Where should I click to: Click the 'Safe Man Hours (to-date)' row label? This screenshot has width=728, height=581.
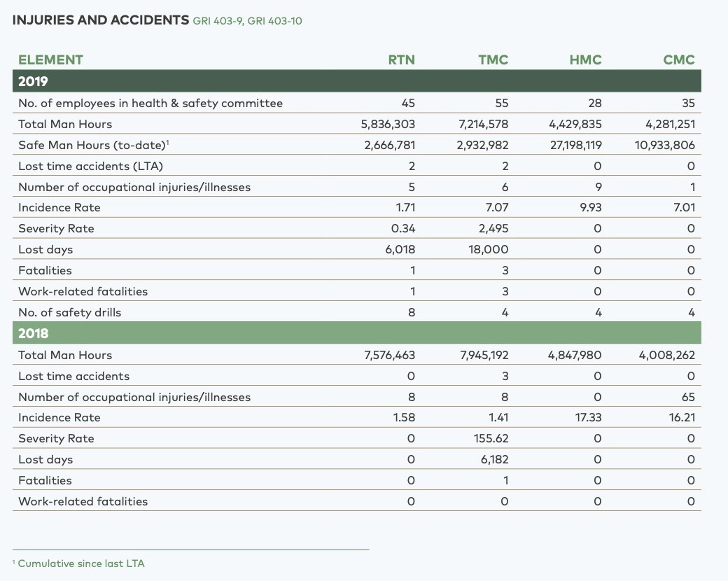pyautogui.click(x=93, y=145)
